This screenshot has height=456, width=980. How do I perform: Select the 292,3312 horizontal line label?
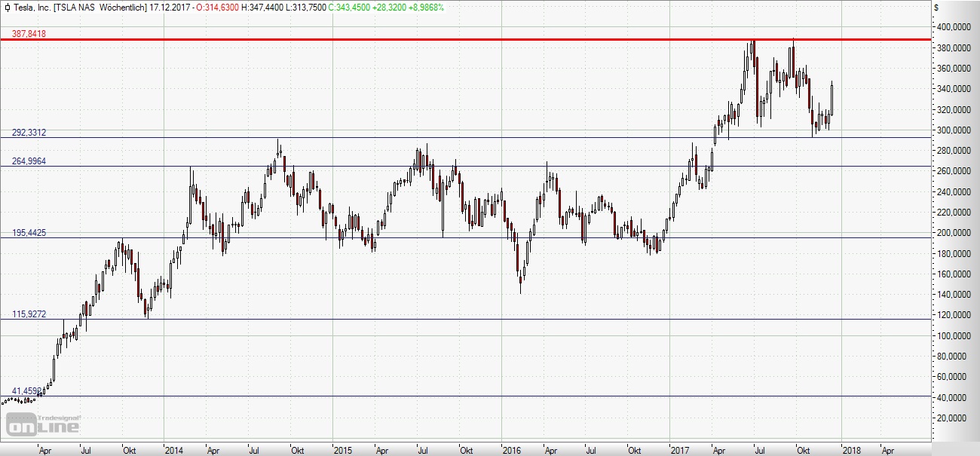pos(29,132)
